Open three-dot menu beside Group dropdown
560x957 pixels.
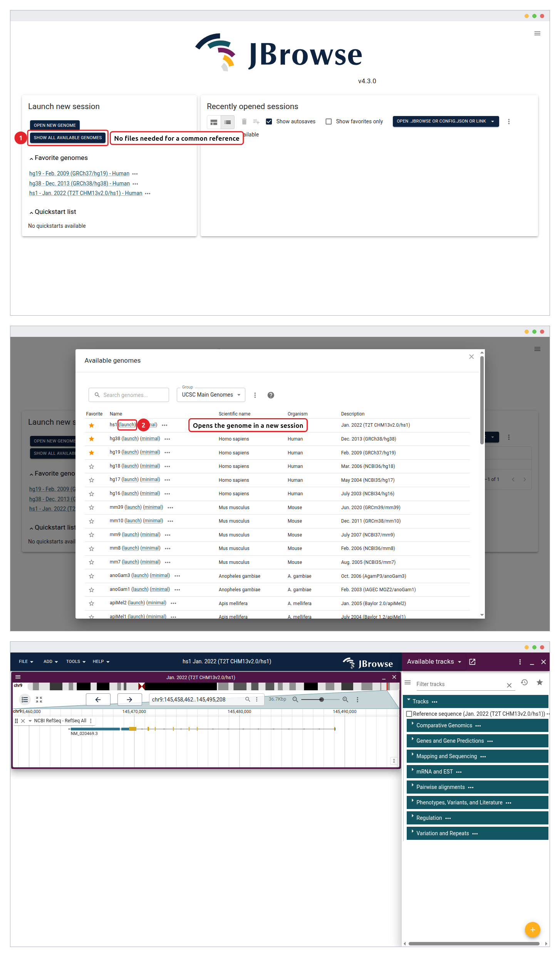[255, 395]
